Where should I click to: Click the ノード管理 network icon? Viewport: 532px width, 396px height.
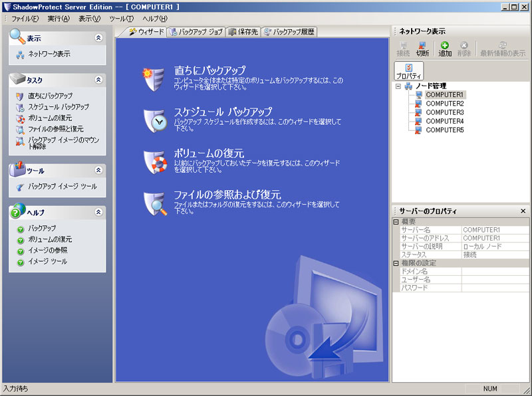pyautogui.click(x=409, y=86)
